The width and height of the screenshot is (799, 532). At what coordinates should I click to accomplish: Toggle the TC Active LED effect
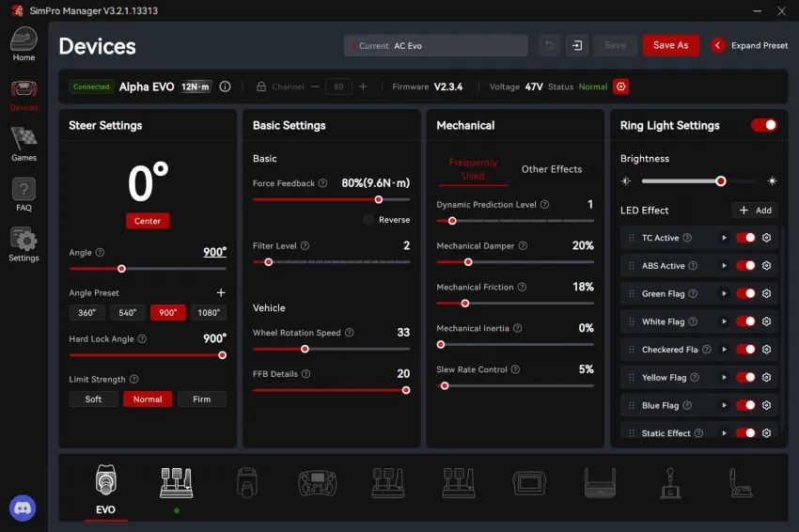coord(745,238)
